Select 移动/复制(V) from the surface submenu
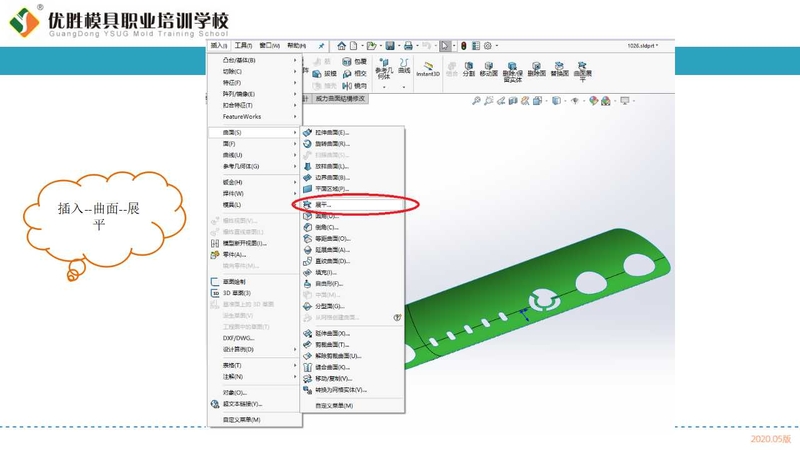This screenshot has width=800, height=450. [353, 378]
